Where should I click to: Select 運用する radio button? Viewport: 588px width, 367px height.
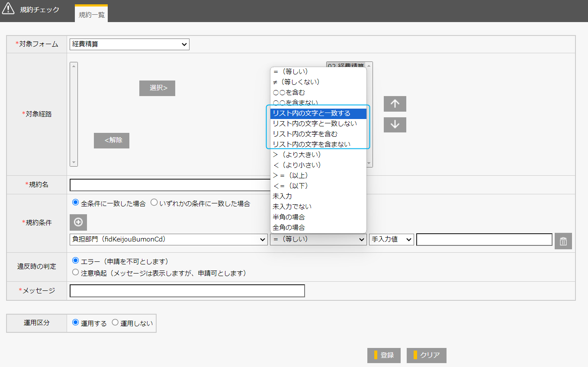pyautogui.click(x=76, y=322)
